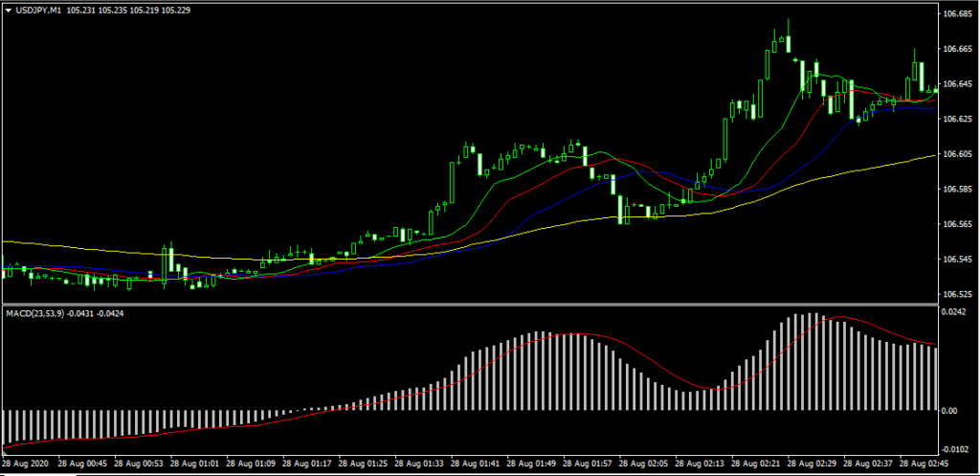Click the 106.685 price axis label
Image resolution: width=980 pixels, height=476 pixels.
[959, 14]
